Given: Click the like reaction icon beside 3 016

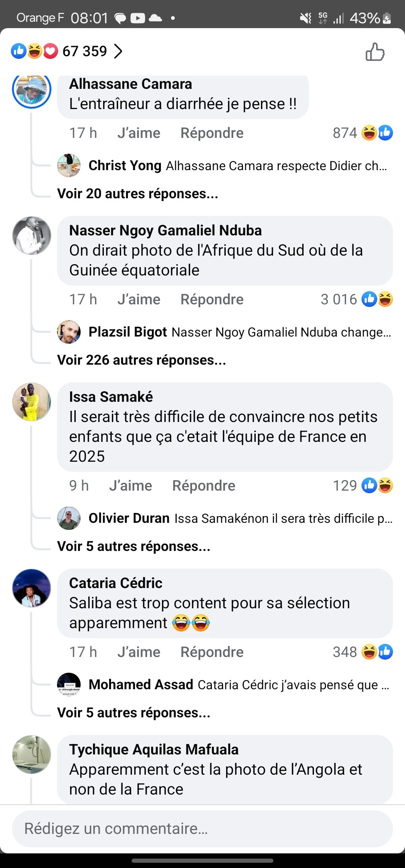Looking at the screenshot, I should [x=369, y=299].
